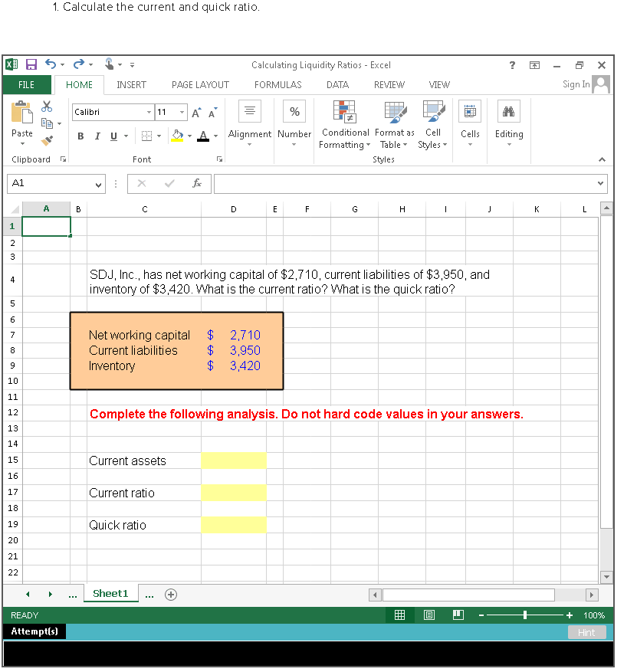Switch to the FORMULAS ribbon tab
Image resolution: width=637 pixels, height=672 pixels.
click(277, 85)
